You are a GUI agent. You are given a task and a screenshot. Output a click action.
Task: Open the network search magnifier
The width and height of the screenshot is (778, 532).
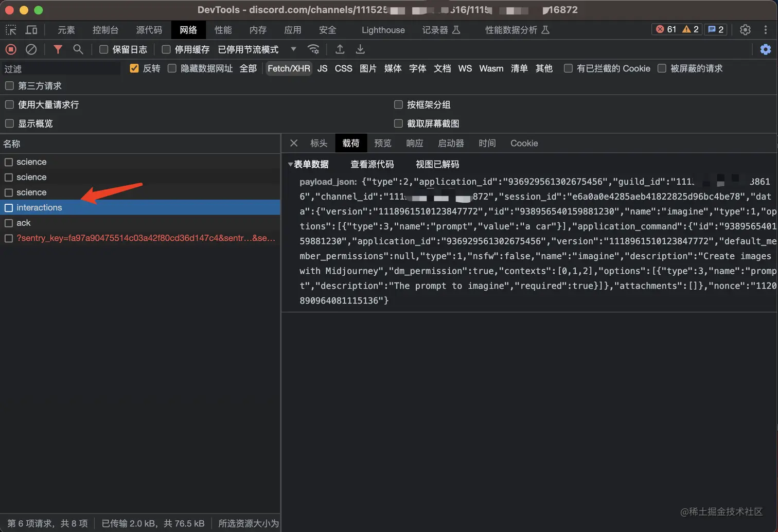click(x=78, y=49)
